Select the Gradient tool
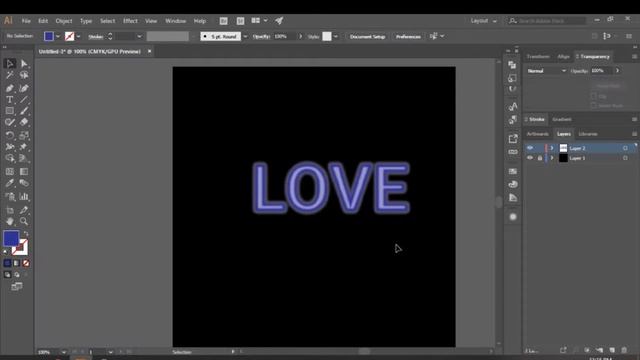Viewport: 640px width, 360px height. [24, 171]
